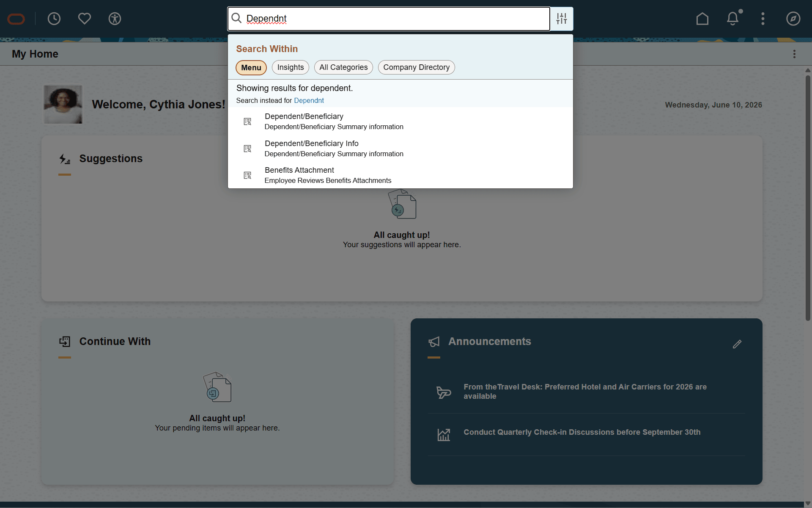Open Recently Visited clock icon
Viewport: 812px width, 508px height.
point(54,19)
